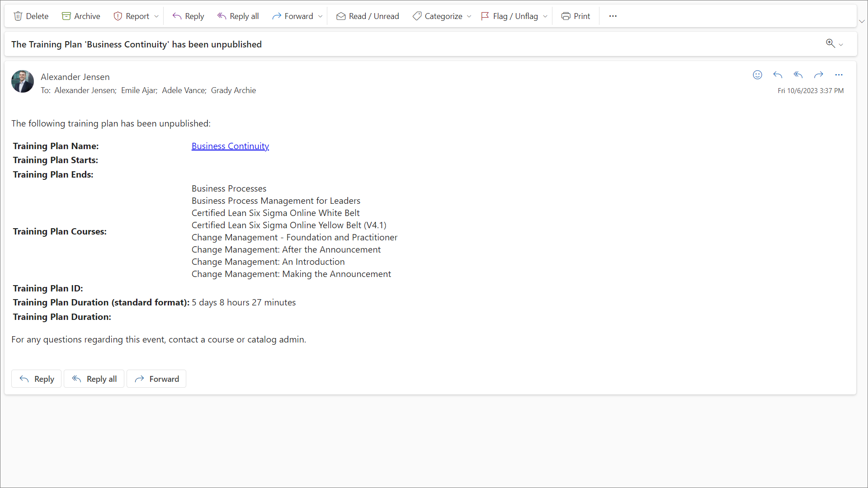868x488 pixels.
Task: Click Alexander Jensen's profile picture
Action: 23,81
